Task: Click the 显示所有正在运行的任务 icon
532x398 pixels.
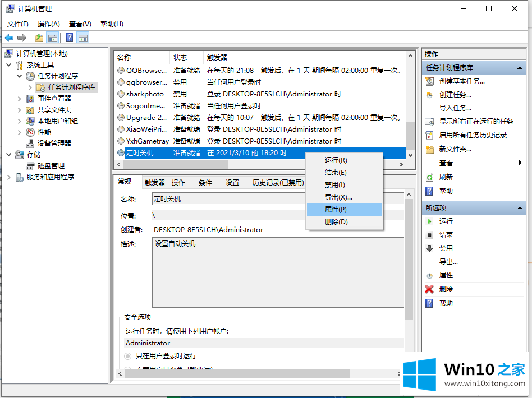Action: click(x=429, y=122)
